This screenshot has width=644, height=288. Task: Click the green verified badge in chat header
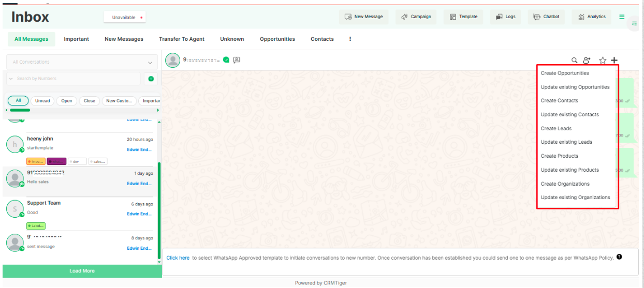[226, 60]
